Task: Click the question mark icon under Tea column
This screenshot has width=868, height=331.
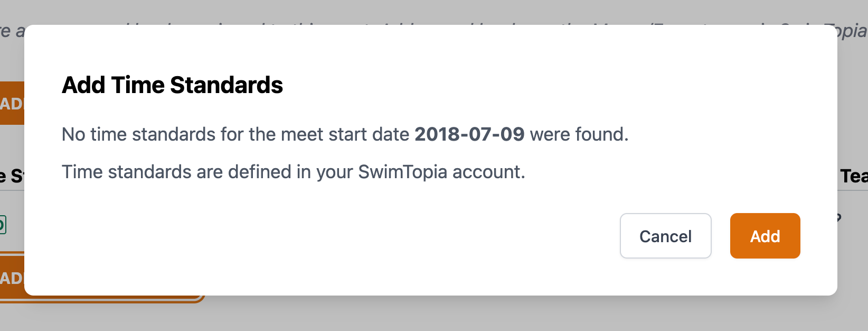Action: (x=839, y=217)
